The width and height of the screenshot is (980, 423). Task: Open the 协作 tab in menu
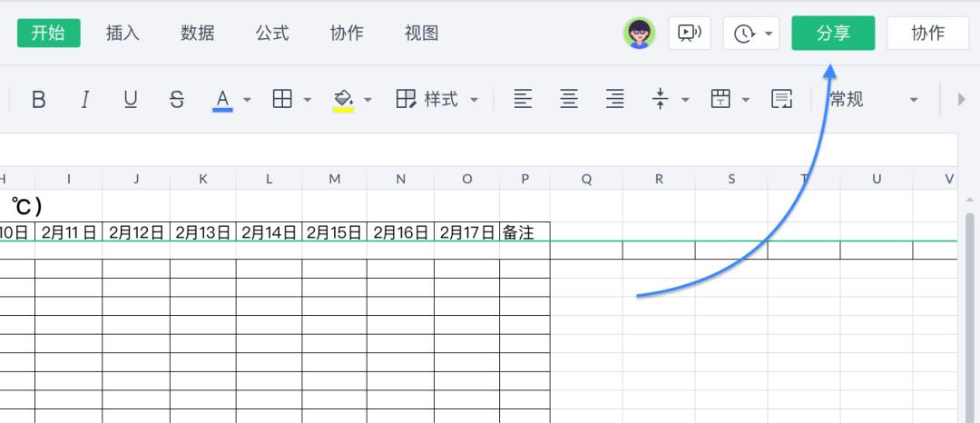click(x=347, y=33)
